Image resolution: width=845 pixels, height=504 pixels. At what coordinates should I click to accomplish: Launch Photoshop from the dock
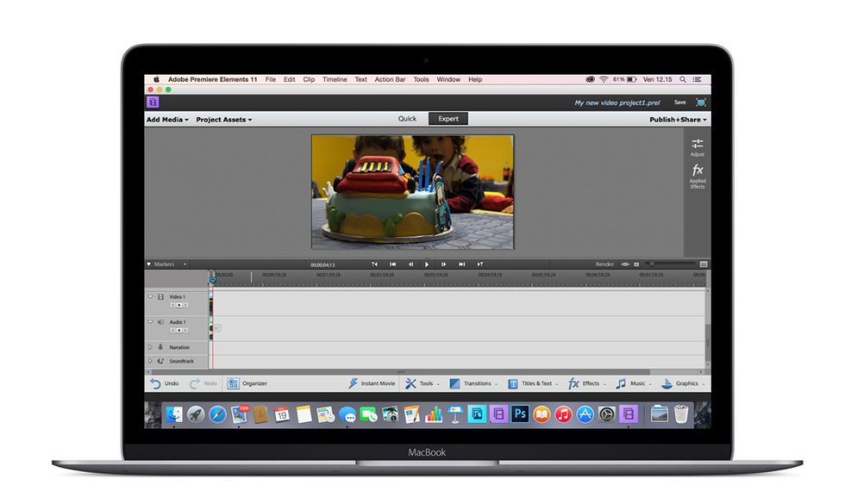[520, 414]
